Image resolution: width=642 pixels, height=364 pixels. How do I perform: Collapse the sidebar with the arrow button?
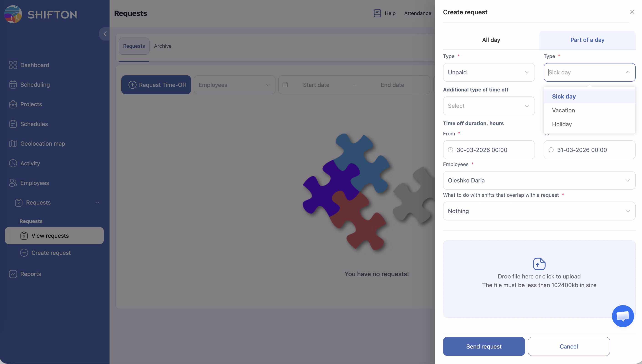click(x=105, y=34)
